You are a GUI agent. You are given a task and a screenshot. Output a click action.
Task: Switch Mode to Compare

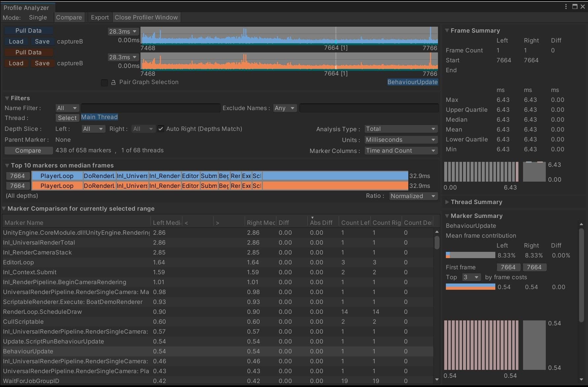click(x=69, y=17)
